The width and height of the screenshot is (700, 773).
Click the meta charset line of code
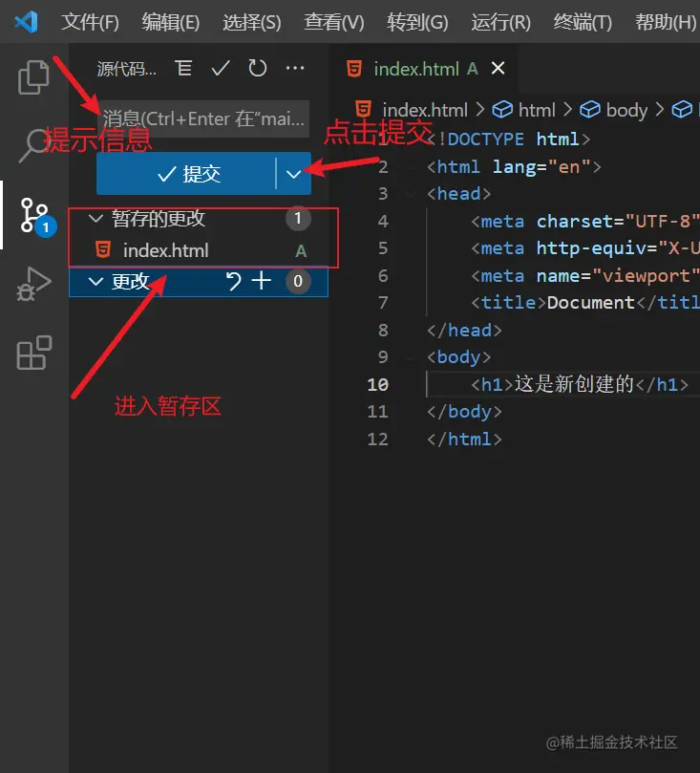pos(584,222)
